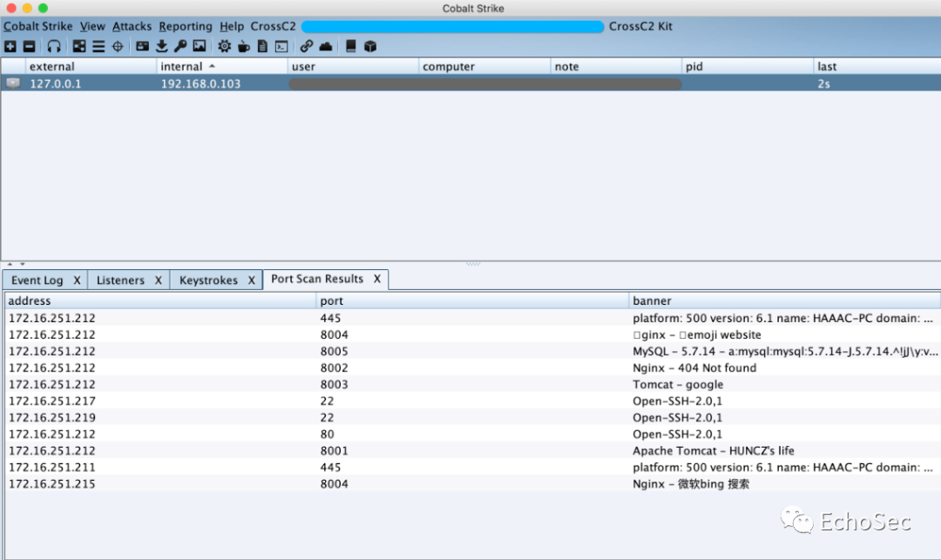Viewport: 941px width, 560px height.
Task: Open the Reporting menu
Action: pyautogui.click(x=186, y=26)
